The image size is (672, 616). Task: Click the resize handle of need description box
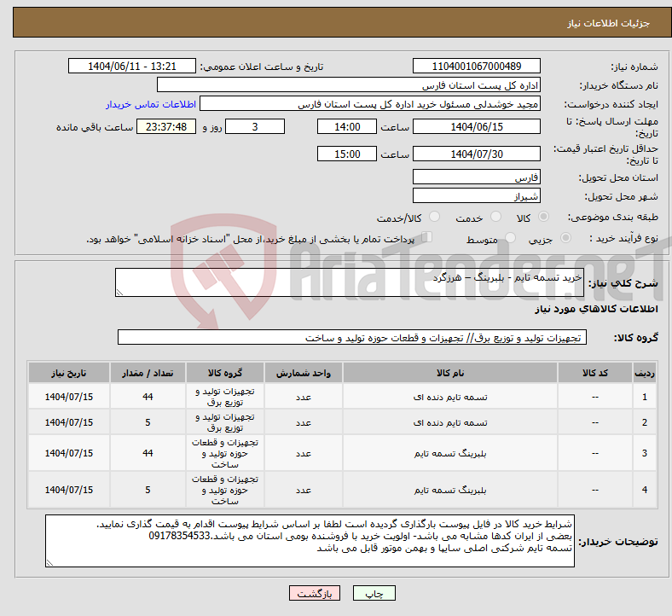click(119, 293)
